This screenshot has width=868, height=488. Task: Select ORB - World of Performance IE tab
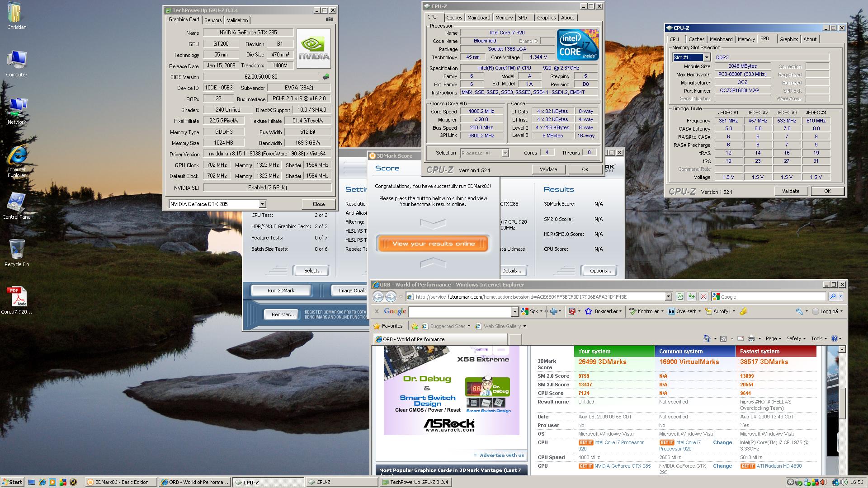pyautogui.click(x=441, y=339)
